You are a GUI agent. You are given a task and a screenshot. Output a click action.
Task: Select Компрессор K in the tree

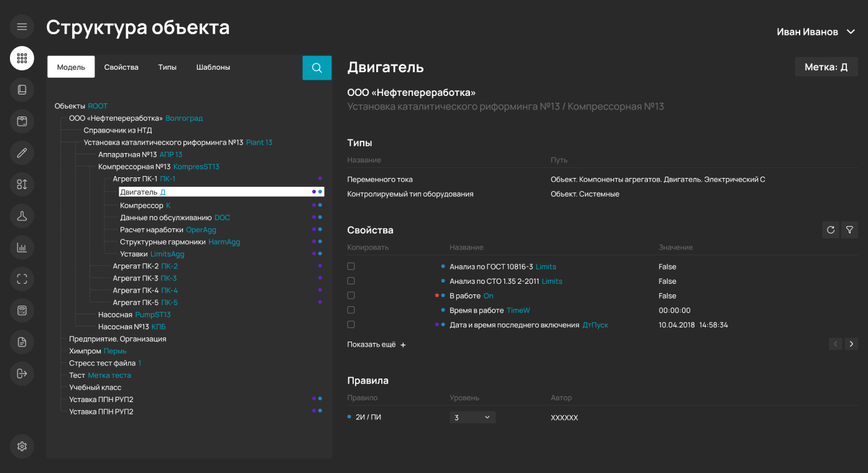pyautogui.click(x=145, y=205)
